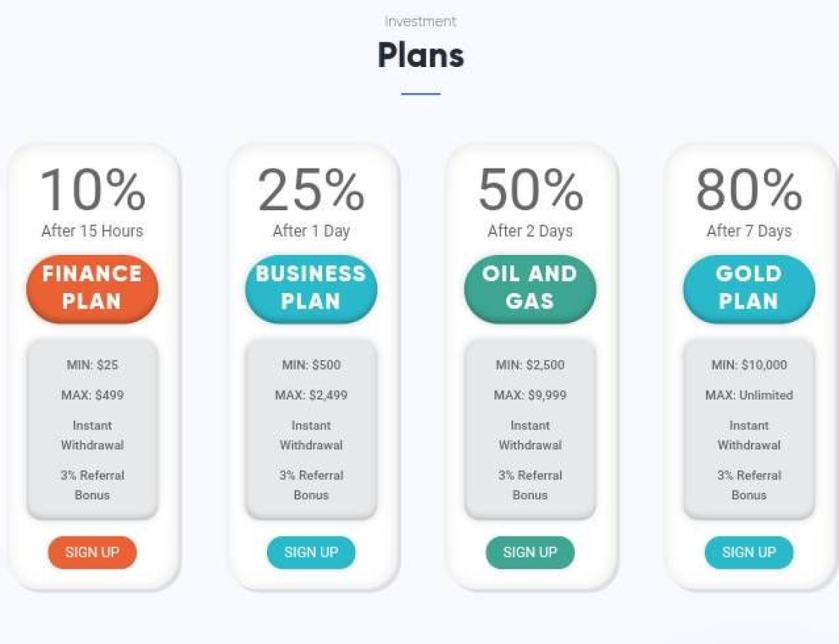Click the 50% return heading
839x644 pixels.
(530, 189)
